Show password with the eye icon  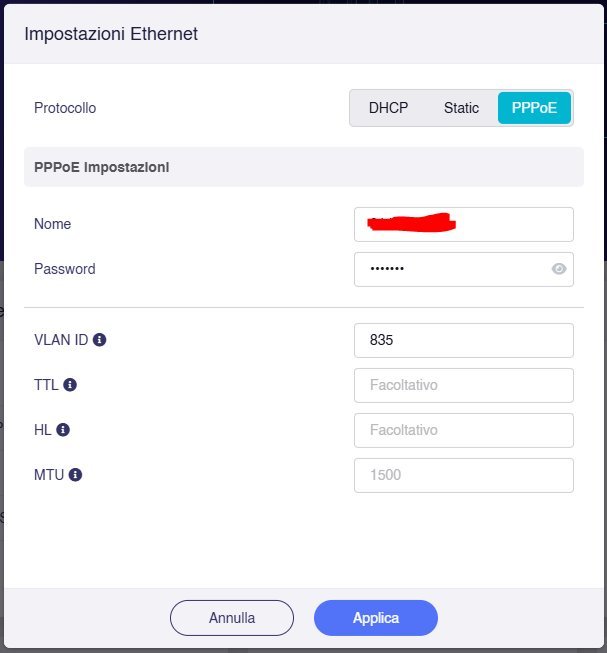click(559, 269)
